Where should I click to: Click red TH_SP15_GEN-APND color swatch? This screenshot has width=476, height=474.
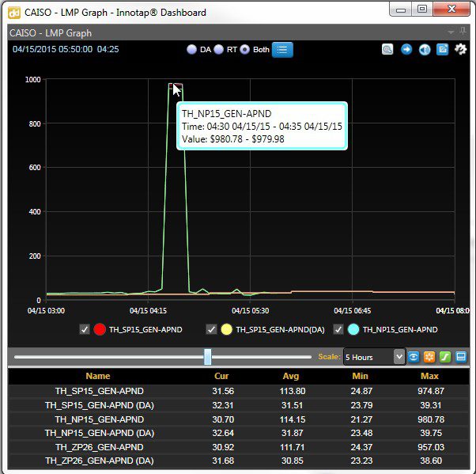100,329
